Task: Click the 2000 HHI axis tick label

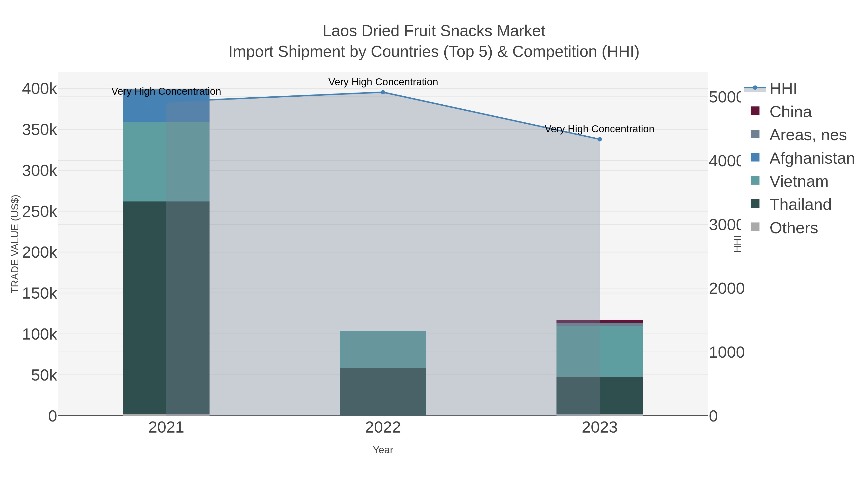Action: click(x=726, y=289)
